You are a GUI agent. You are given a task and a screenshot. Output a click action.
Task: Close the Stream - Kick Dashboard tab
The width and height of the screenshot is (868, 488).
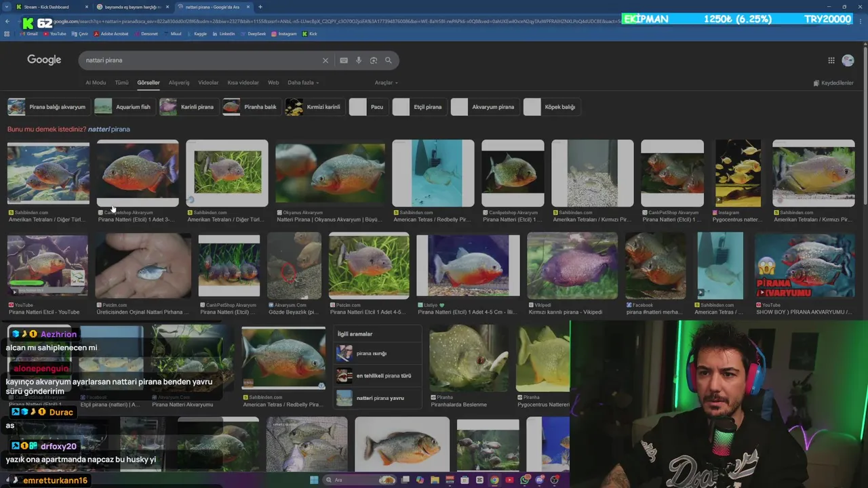[87, 7]
